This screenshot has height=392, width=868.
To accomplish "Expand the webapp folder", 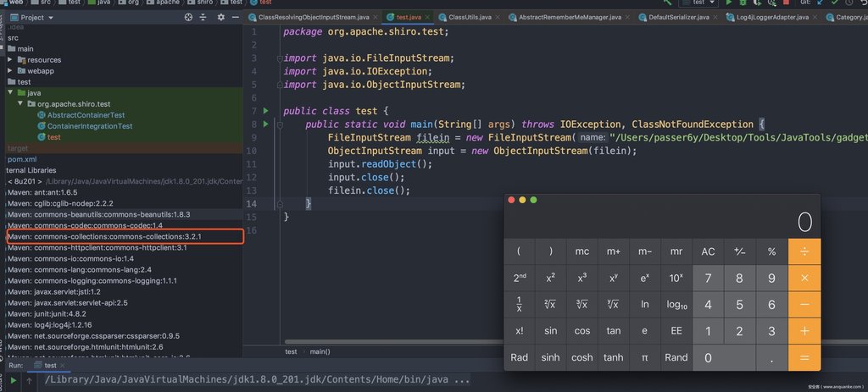I will pyautogui.click(x=10, y=71).
